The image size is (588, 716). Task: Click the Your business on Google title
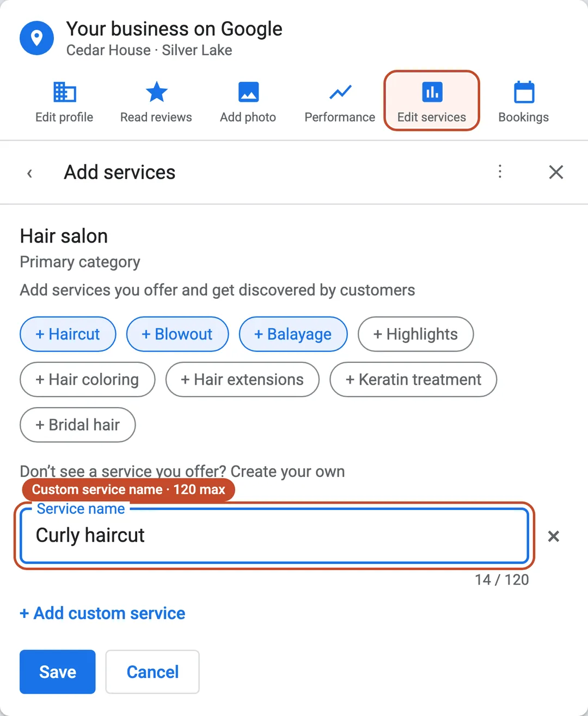[174, 28]
